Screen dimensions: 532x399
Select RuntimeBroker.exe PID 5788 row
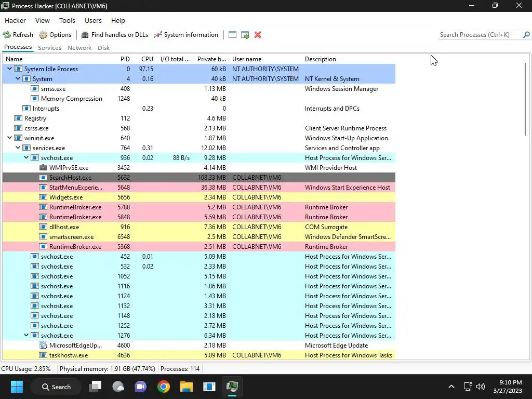199,207
